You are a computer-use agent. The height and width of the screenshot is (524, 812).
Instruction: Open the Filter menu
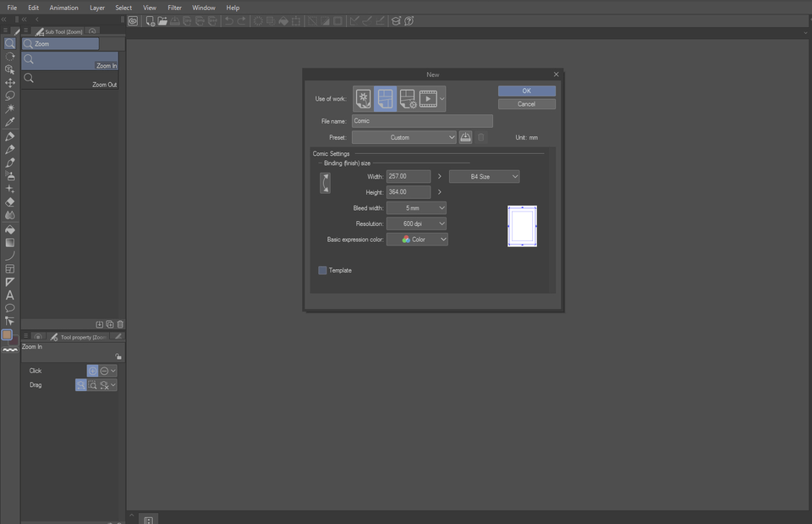[174, 8]
